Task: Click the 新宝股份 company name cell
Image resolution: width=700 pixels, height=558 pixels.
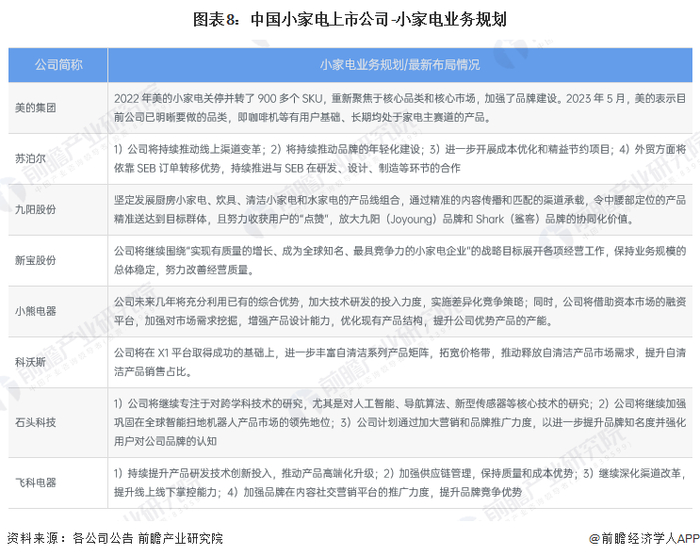Action: pos(36,260)
